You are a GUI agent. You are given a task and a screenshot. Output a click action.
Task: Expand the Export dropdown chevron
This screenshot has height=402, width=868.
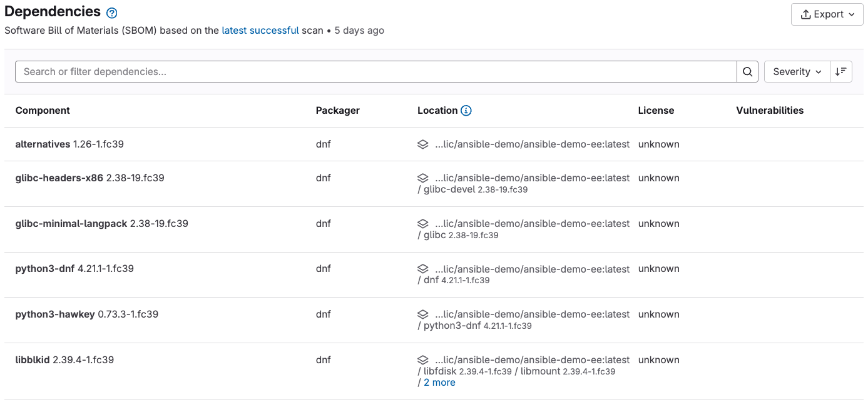tap(851, 14)
